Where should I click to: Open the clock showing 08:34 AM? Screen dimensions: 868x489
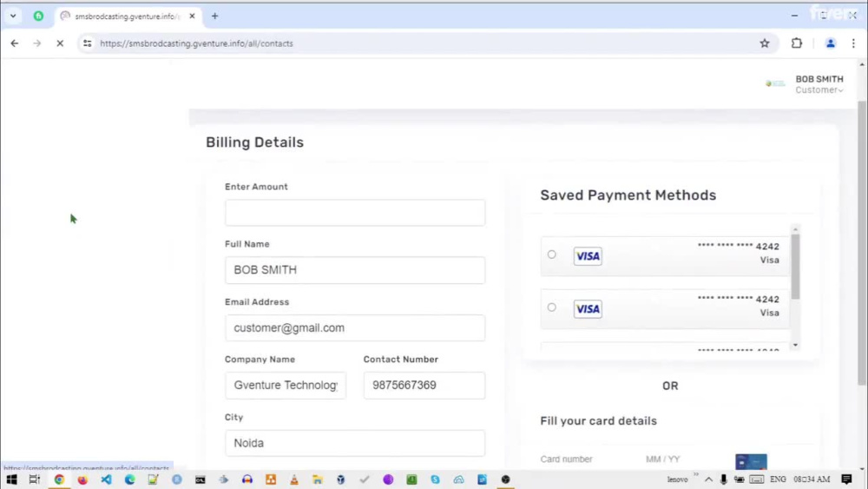(x=812, y=479)
